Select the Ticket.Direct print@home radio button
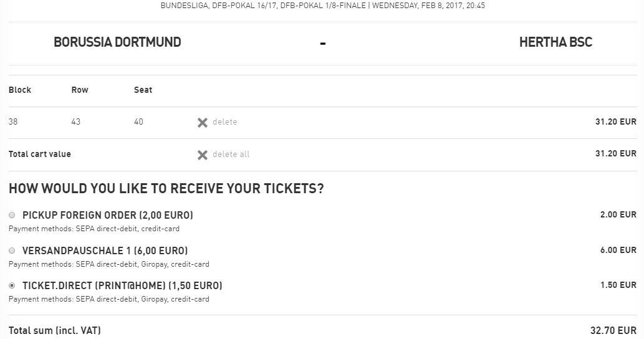644x339 pixels. pyautogui.click(x=12, y=285)
